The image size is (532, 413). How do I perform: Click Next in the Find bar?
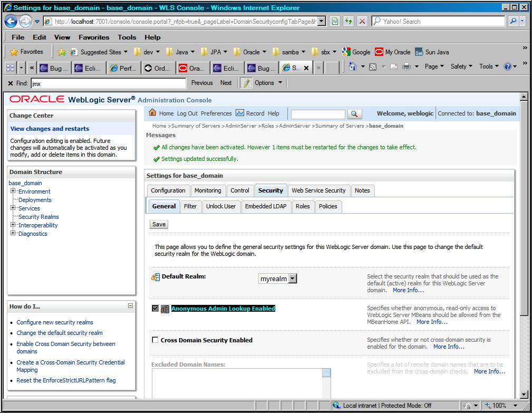pos(226,83)
